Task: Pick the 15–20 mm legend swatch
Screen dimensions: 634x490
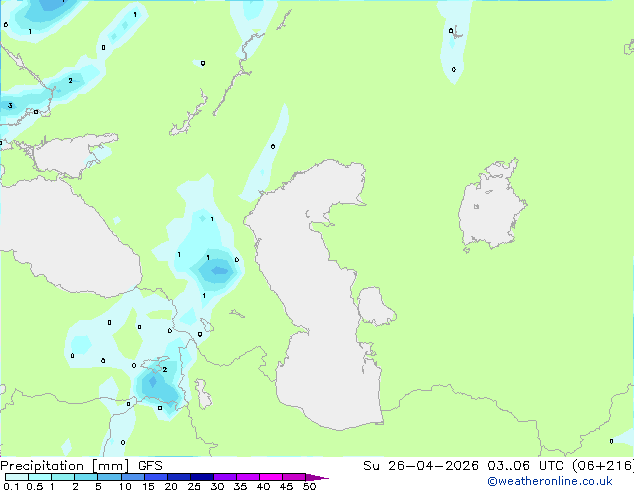Action: (156, 477)
